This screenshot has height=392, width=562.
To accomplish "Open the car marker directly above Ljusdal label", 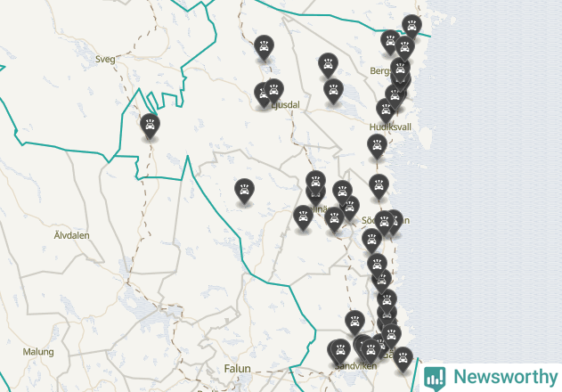I will pos(273,91).
